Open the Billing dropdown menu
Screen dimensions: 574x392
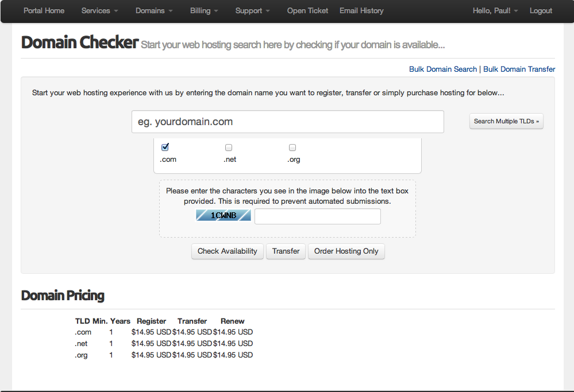(204, 10)
